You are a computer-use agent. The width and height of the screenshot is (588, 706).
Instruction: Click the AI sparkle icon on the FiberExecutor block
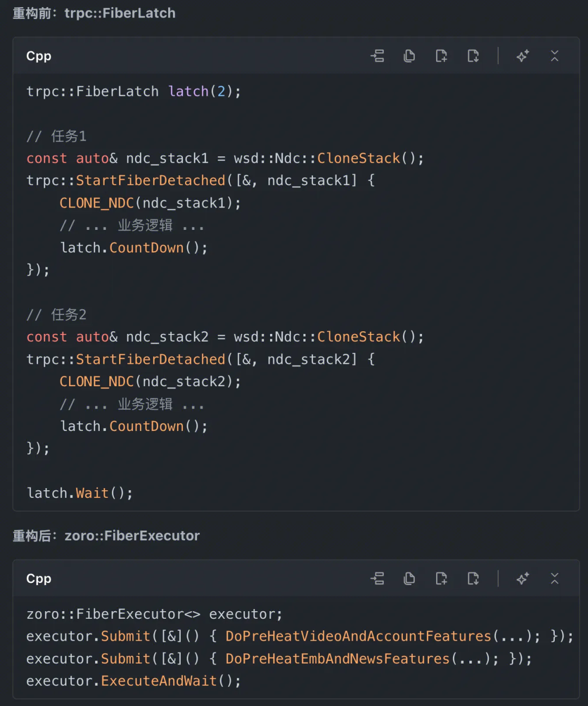tap(523, 579)
